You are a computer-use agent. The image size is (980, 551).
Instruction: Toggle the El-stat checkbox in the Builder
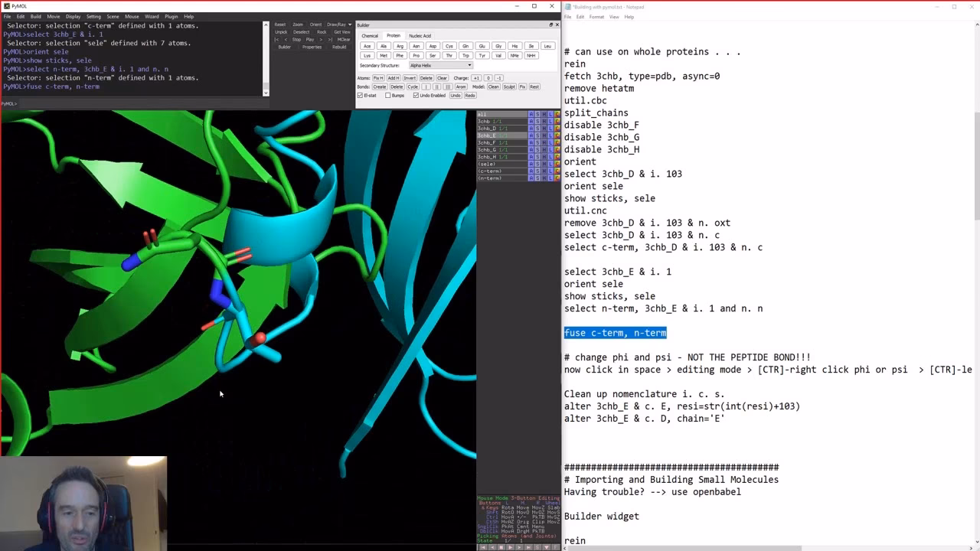pyautogui.click(x=360, y=96)
